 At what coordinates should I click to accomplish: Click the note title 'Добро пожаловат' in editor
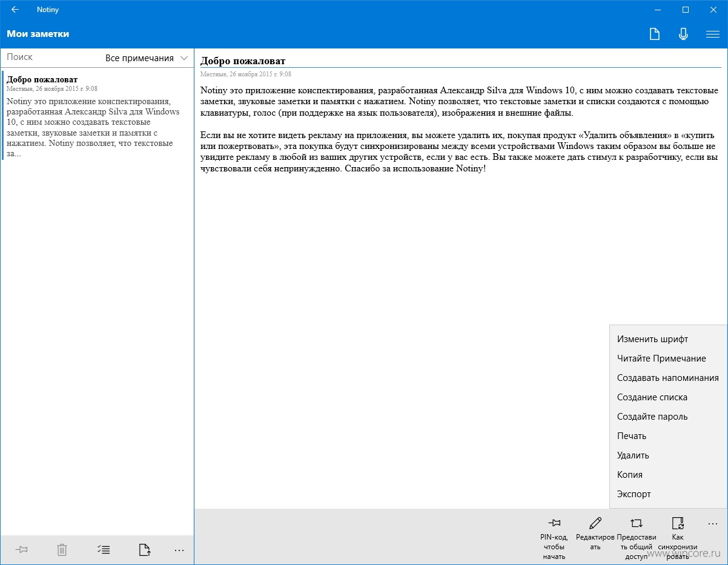point(243,61)
